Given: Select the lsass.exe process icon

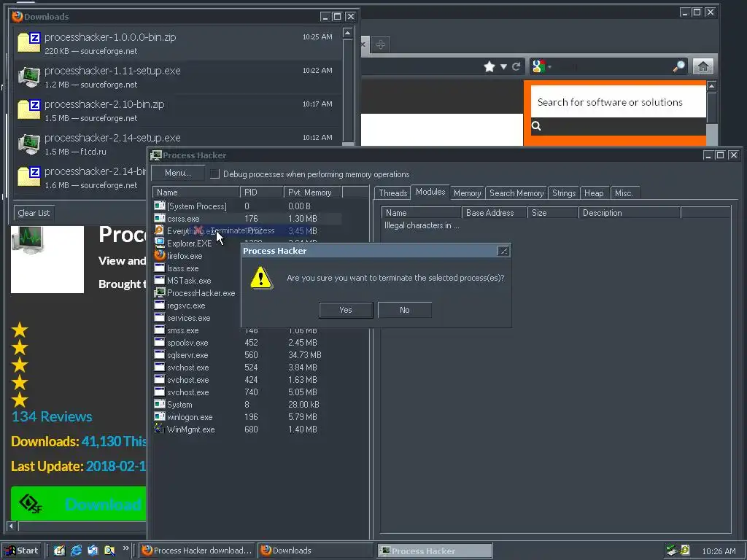Looking at the screenshot, I should [160, 268].
